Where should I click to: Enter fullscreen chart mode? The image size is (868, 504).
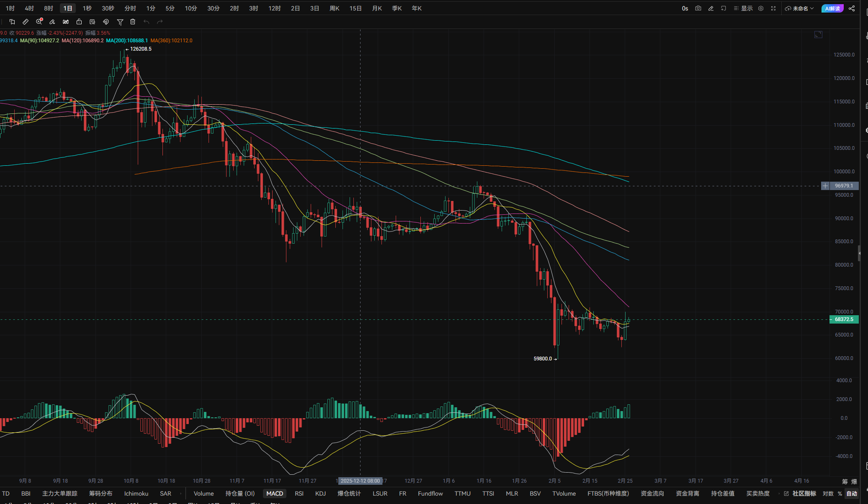click(x=773, y=8)
